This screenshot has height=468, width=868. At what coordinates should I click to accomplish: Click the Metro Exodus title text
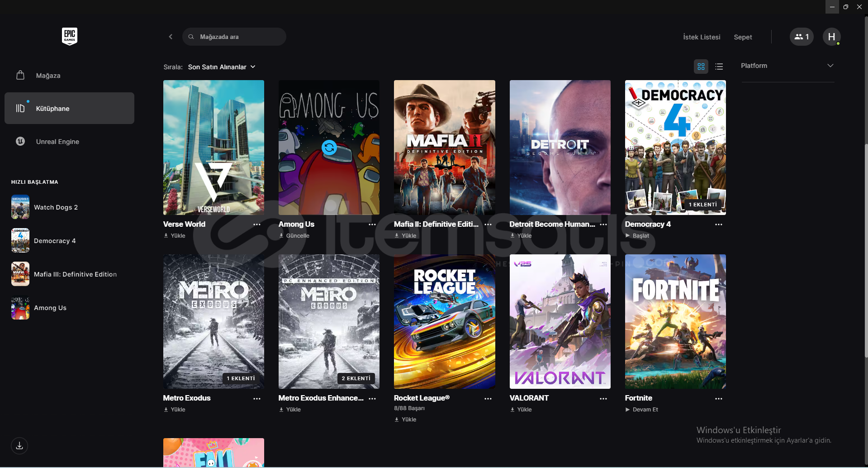(187, 398)
